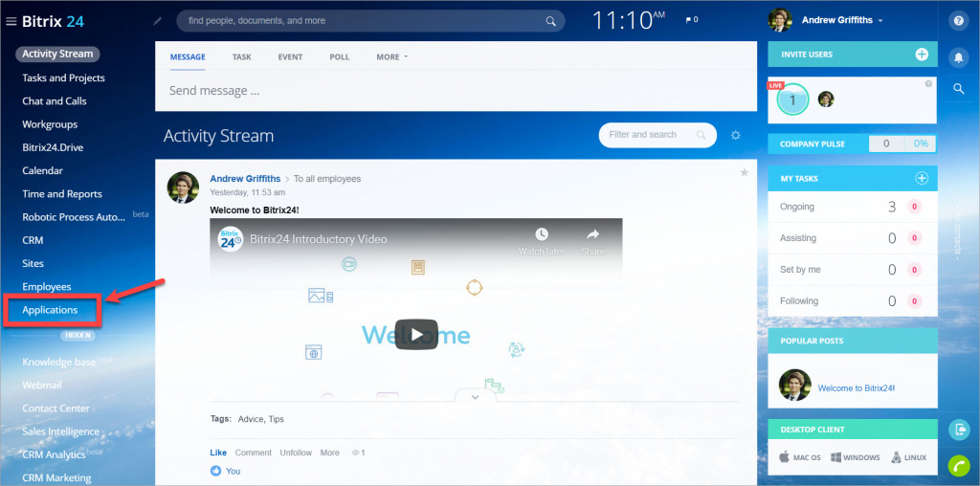
Task: Open Webmail menu item
Action: click(42, 385)
